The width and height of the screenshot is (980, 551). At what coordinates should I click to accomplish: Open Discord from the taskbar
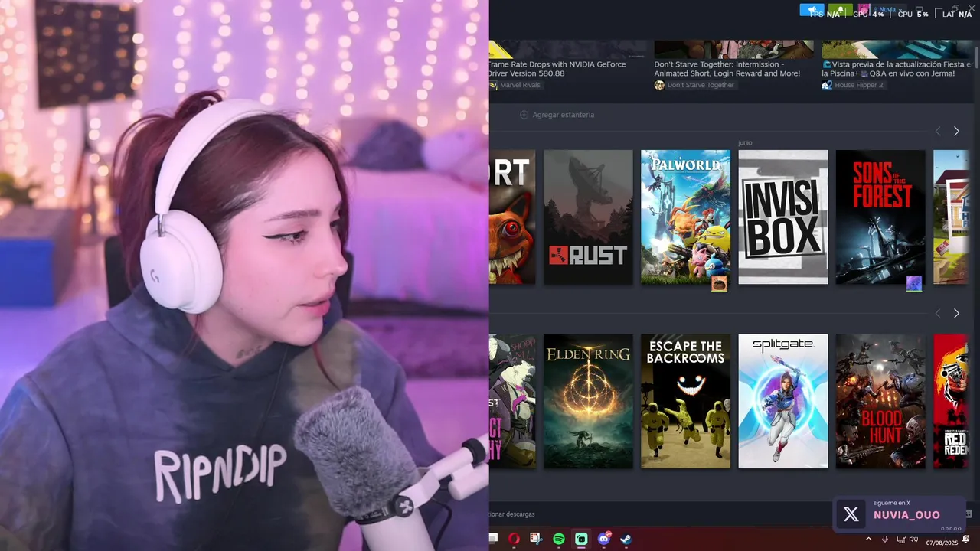pos(604,539)
